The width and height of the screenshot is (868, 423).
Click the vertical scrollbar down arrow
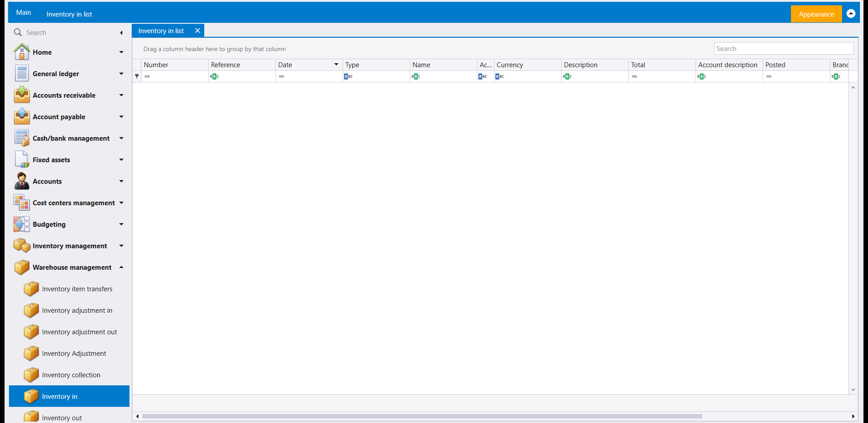853,390
